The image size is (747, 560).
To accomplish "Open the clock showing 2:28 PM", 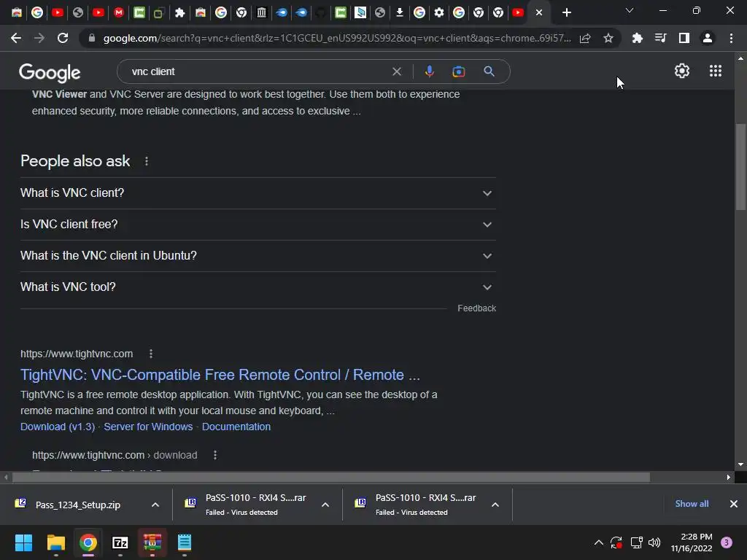I will coord(692,542).
